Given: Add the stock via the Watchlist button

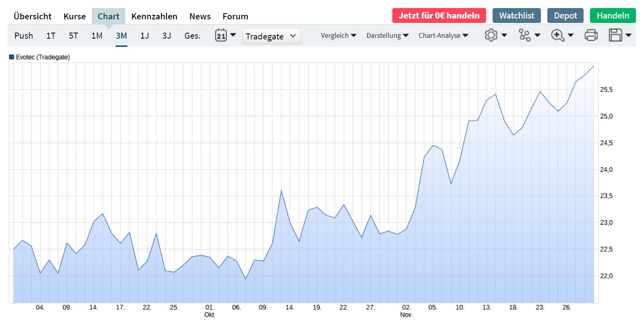Looking at the screenshot, I should (x=517, y=16).
